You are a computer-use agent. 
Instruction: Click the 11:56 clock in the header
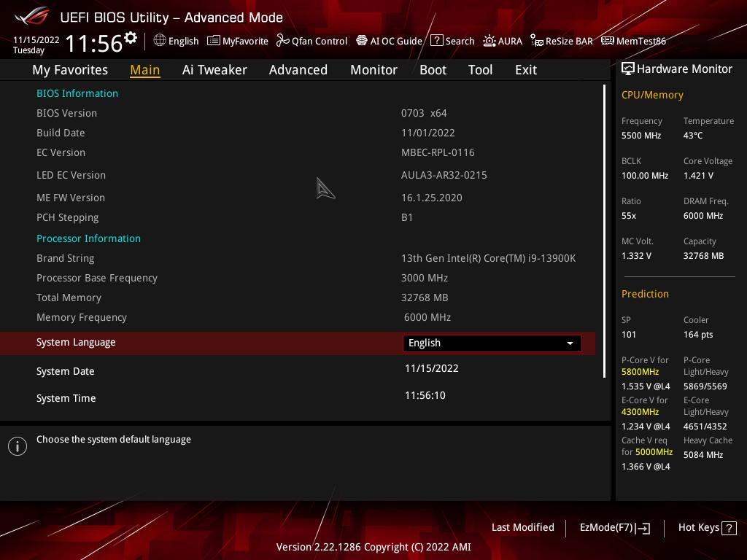tap(94, 43)
